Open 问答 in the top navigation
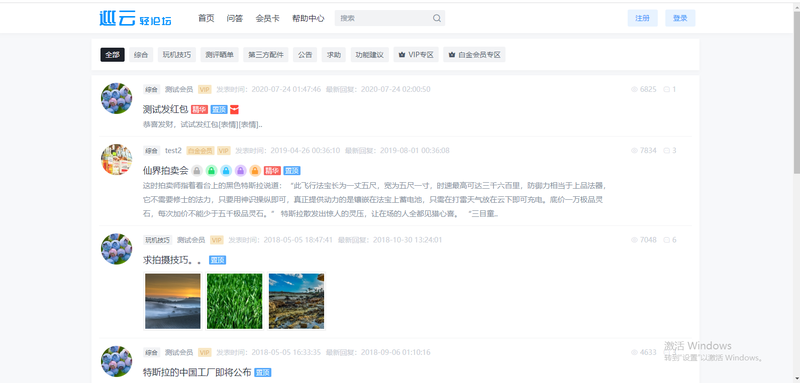 (235, 18)
